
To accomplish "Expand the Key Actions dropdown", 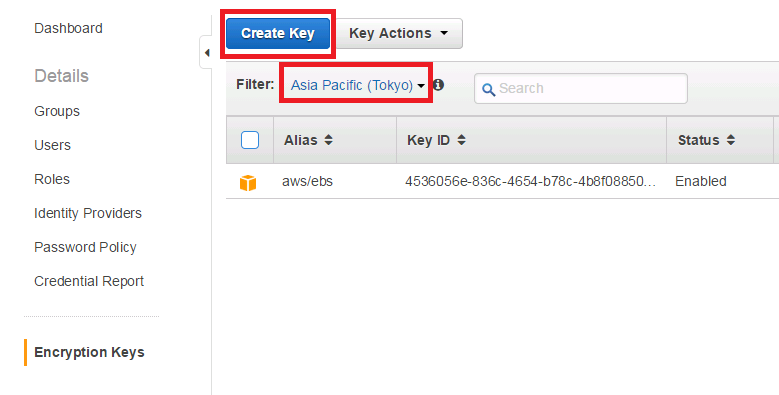I will (x=399, y=33).
